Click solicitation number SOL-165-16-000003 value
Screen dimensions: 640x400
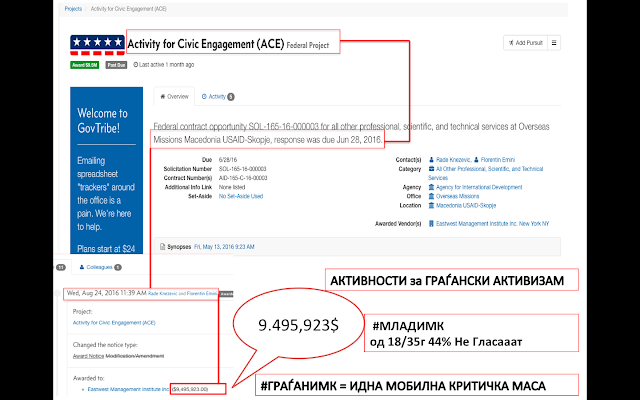click(x=242, y=169)
